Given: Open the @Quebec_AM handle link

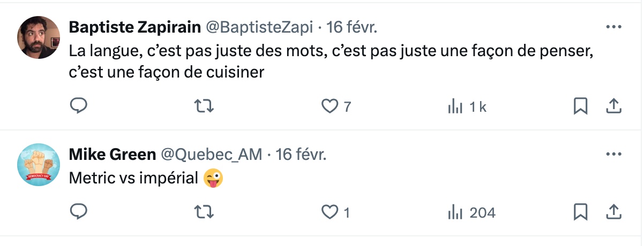Looking at the screenshot, I should pos(212,155).
